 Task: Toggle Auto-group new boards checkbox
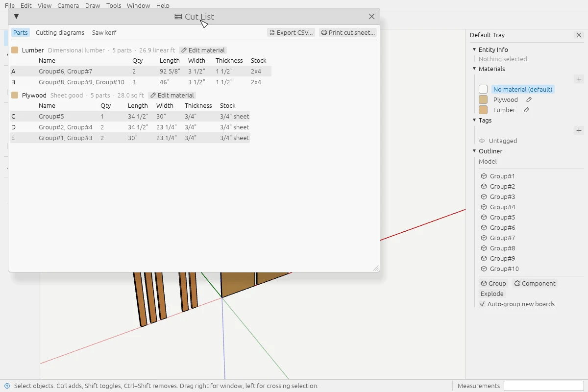click(482, 304)
